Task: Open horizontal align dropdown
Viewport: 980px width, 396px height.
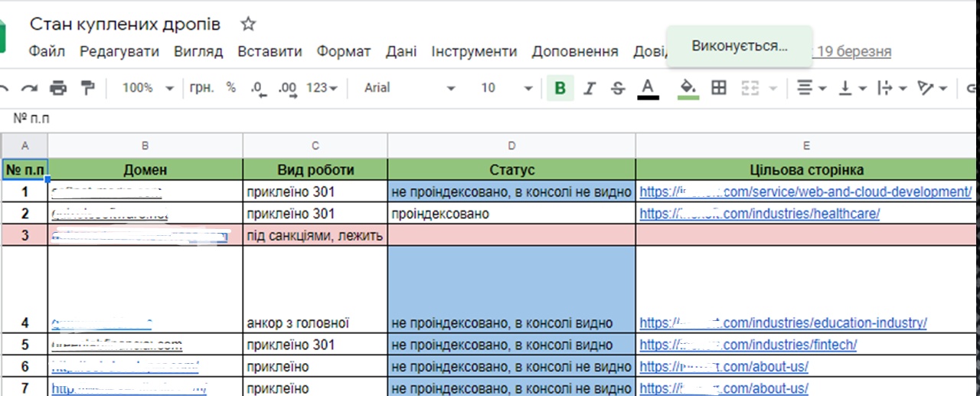Action: coord(812,88)
